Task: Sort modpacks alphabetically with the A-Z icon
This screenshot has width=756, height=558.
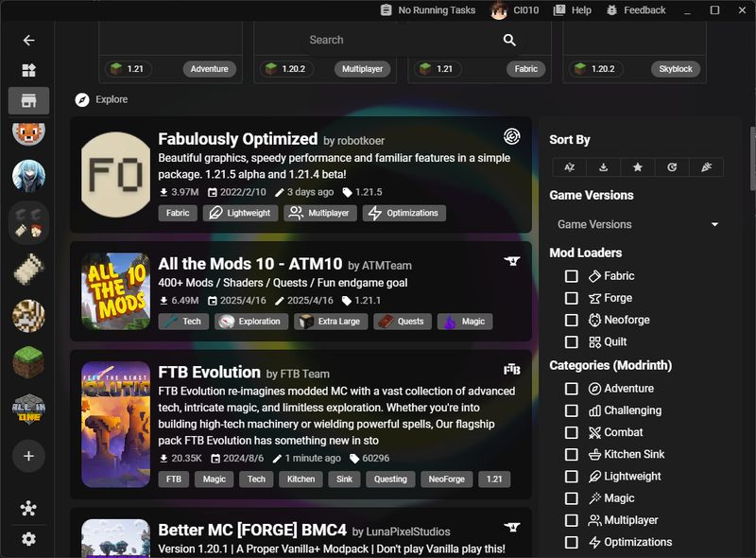Action: 570,167
